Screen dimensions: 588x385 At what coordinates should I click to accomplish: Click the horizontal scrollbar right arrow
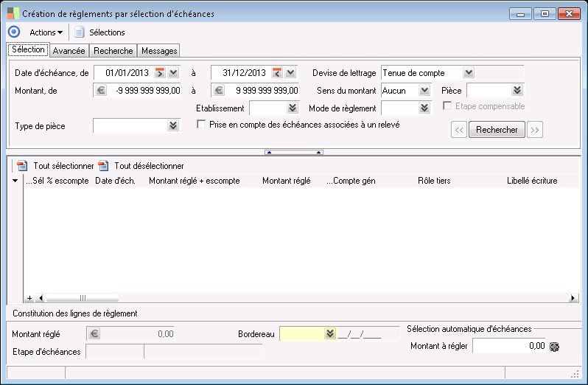573,298
